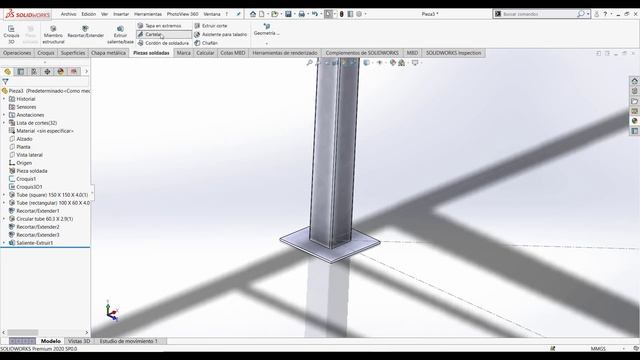Open the SOLIDWORKS Inspection tab
The image size is (640, 360).
click(x=453, y=53)
